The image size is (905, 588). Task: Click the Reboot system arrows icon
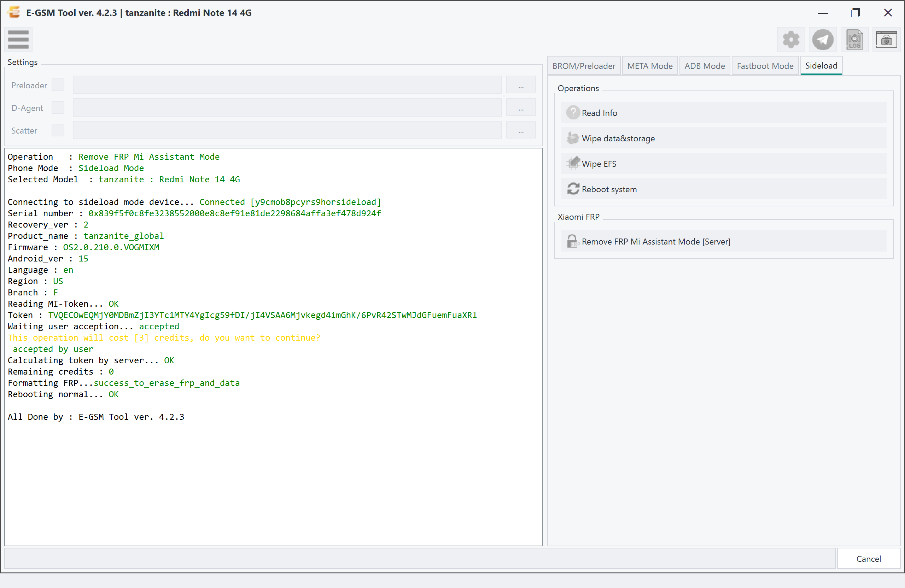573,189
